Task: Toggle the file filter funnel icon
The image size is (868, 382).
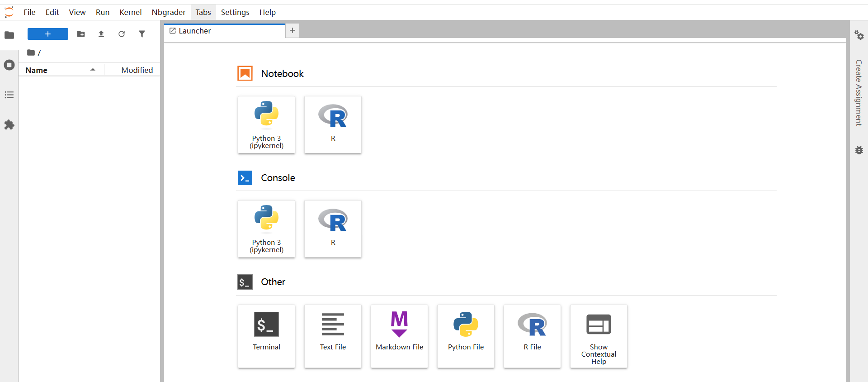Action: (x=142, y=34)
